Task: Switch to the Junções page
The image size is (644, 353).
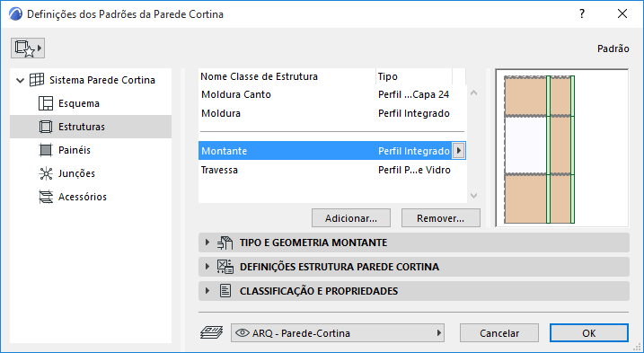Action: [91, 173]
